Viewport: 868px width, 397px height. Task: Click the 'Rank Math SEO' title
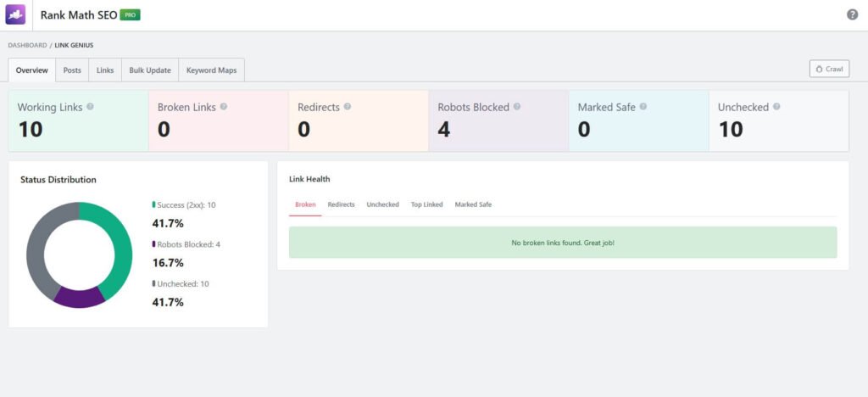(79, 15)
